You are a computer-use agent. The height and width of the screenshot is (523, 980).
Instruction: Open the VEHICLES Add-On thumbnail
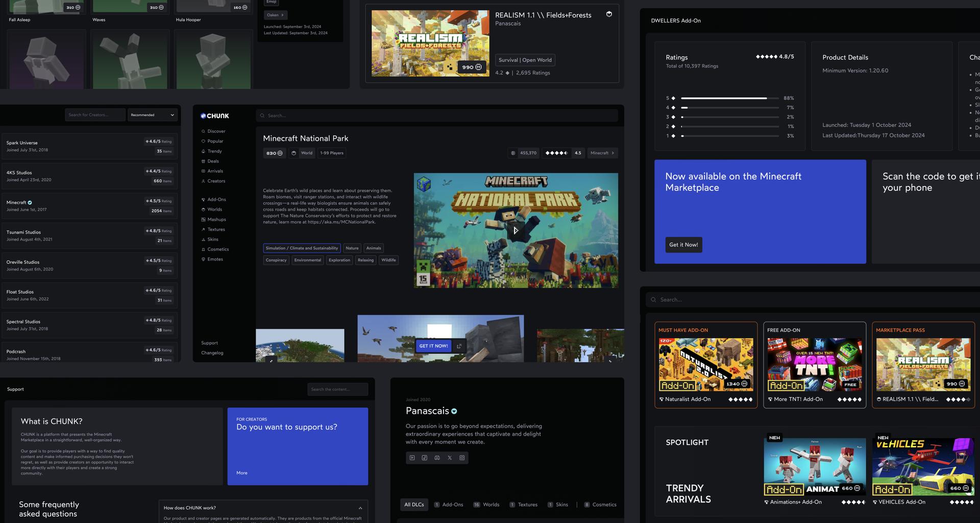tap(923, 467)
